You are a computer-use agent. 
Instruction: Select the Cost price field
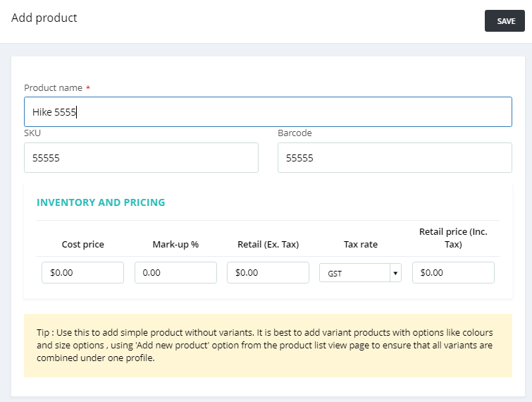coord(82,272)
